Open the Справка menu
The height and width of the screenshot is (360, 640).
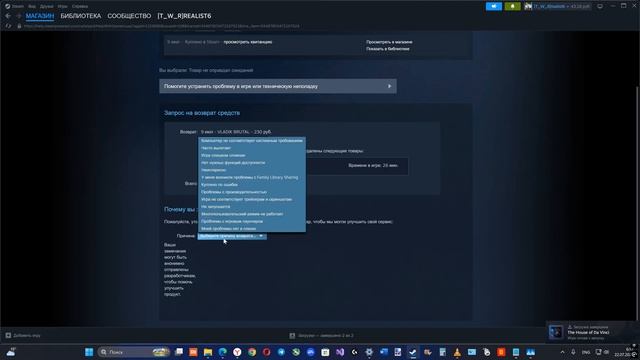[80, 6]
